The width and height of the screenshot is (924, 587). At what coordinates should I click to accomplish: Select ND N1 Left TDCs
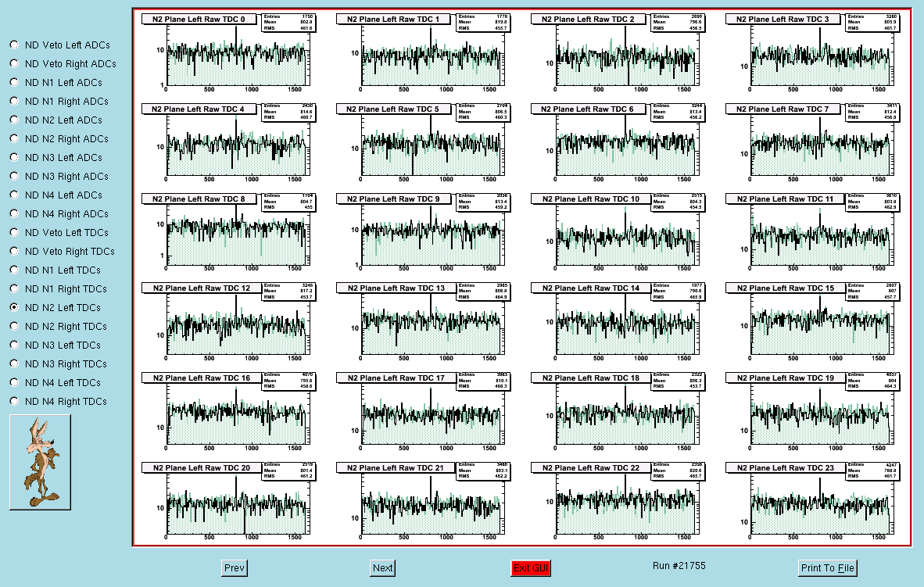pyautogui.click(x=14, y=270)
